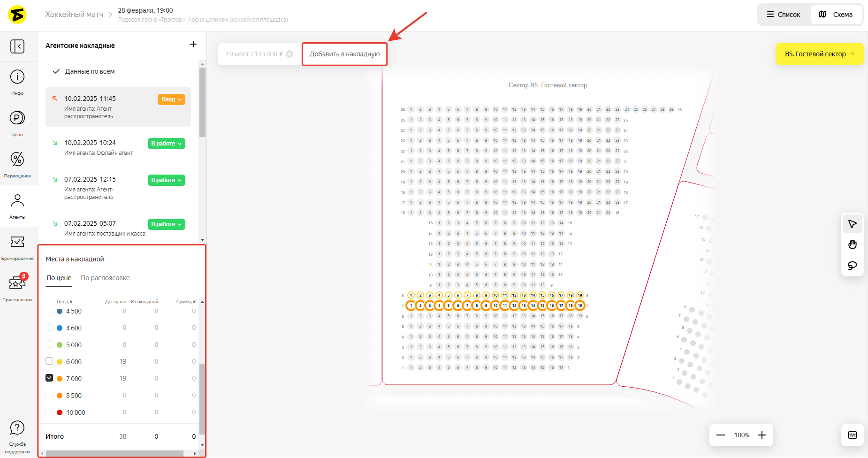868x458 pixels.
Task: Open the Цены section
Action: pyautogui.click(x=17, y=123)
